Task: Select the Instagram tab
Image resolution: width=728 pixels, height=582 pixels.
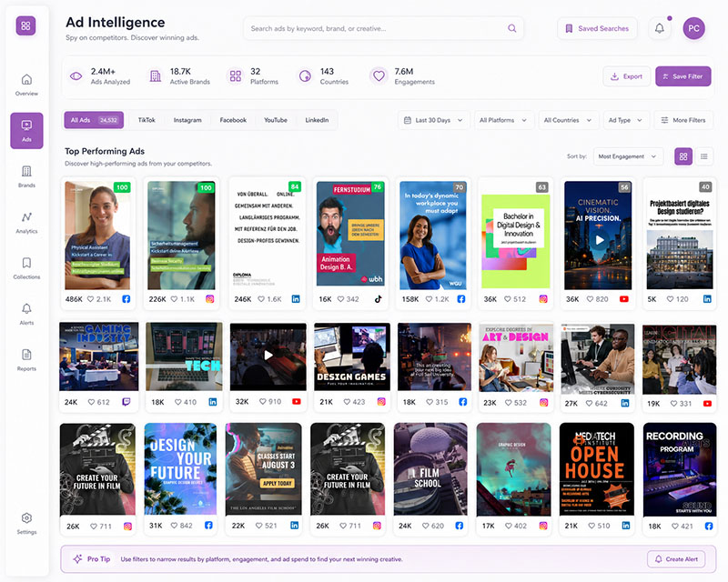Action: coord(187,120)
